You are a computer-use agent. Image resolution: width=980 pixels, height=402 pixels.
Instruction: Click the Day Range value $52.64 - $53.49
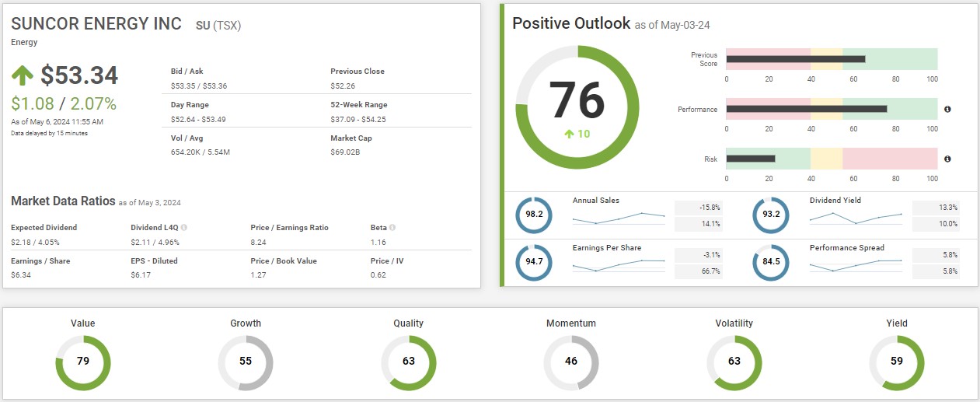pyautogui.click(x=198, y=119)
